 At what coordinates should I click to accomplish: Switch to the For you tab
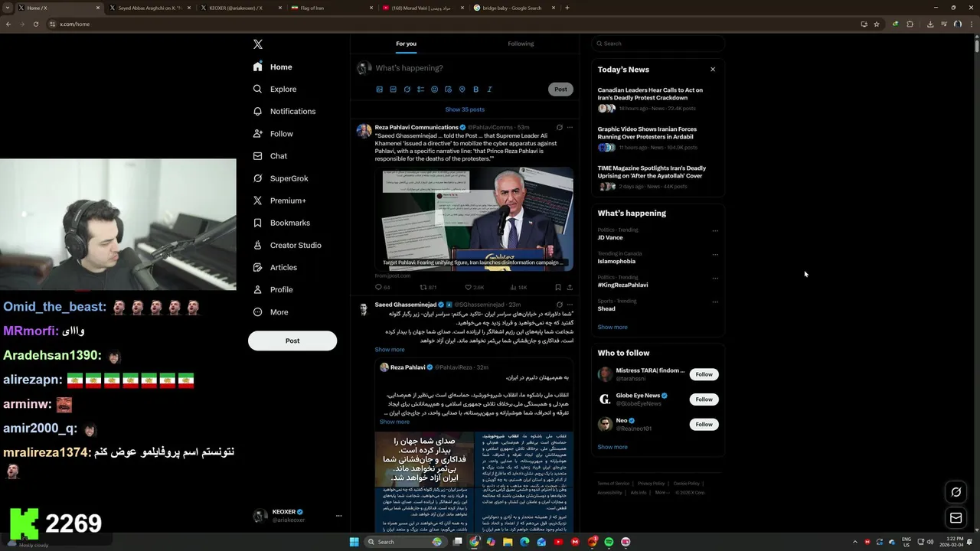(x=406, y=44)
